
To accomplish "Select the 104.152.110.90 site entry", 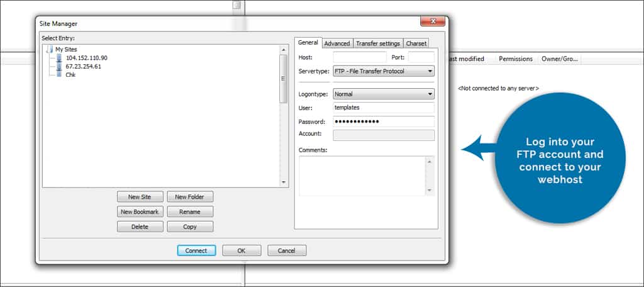I will pyautogui.click(x=86, y=58).
